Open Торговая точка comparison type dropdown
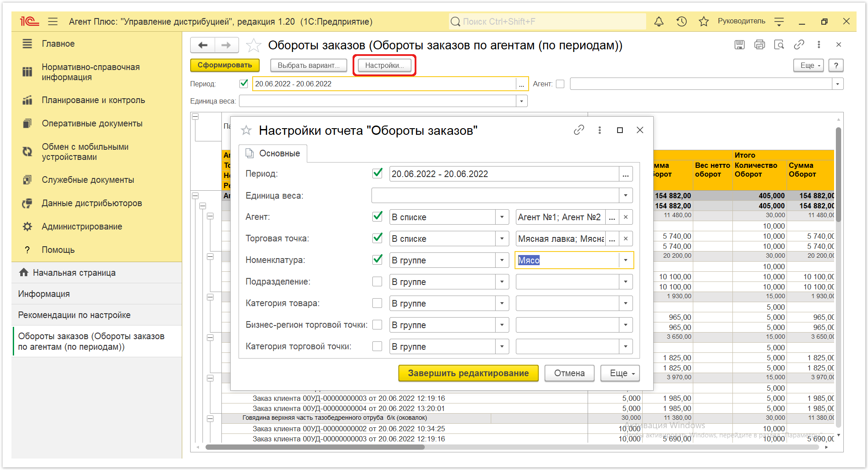 [502, 239]
